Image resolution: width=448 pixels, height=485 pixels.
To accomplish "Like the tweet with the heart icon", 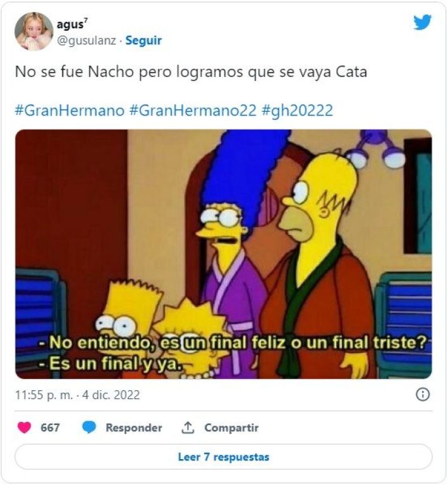I will click(x=24, y=428).
